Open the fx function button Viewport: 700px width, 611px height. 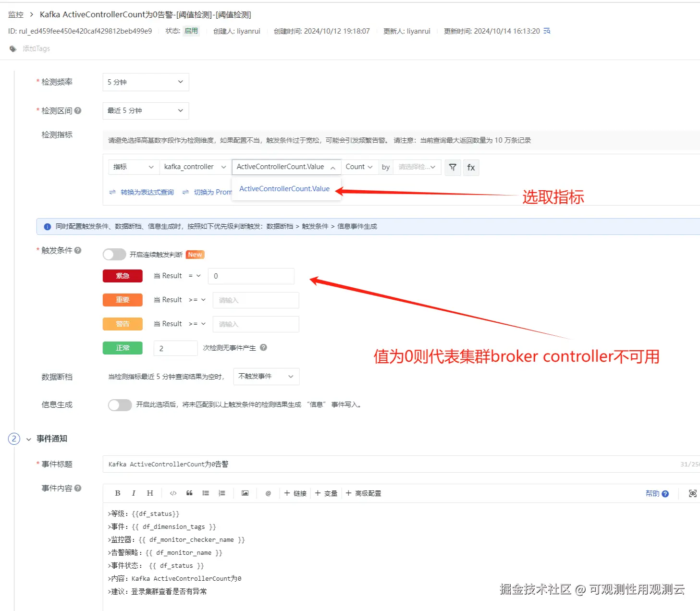(471, 167)
